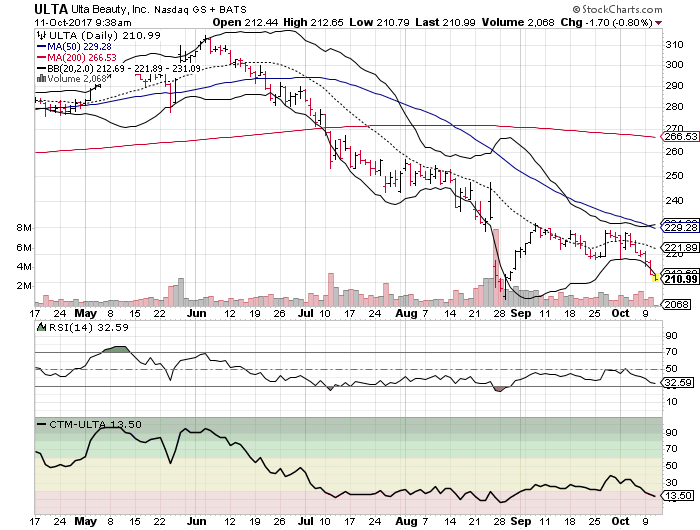Screen dimensions: 700x530
Task: Click the 8M volume scale label
Action: (x=24, y=228)
